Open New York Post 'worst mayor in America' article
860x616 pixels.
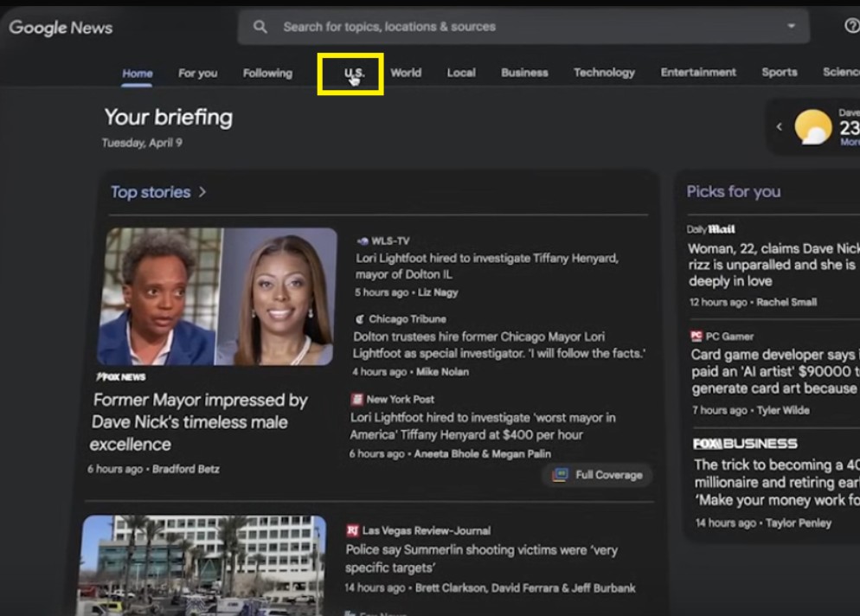click(483, 427)
